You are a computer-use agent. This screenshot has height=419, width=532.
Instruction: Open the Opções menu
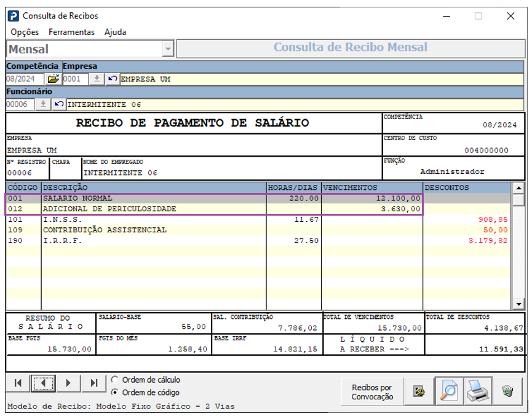tap(25, 32)
